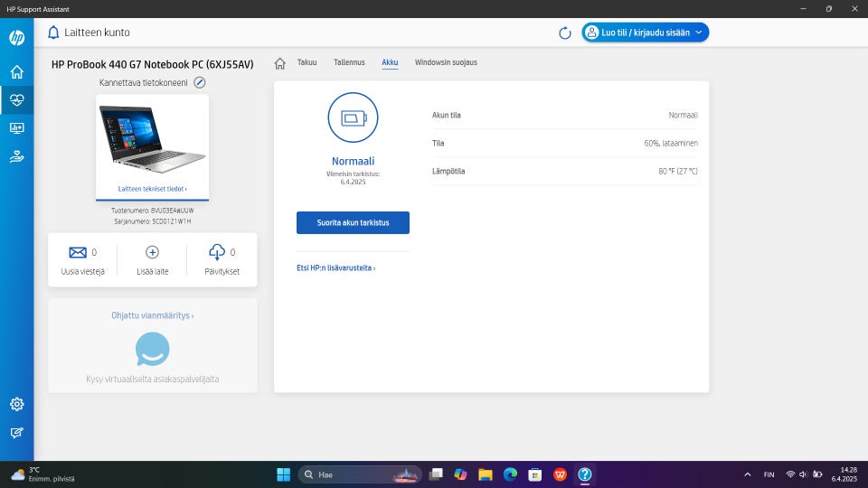Screen dimensions: 868x488
Task: Edit device nickname with pencil icon
Action: (x=200, y=82)
